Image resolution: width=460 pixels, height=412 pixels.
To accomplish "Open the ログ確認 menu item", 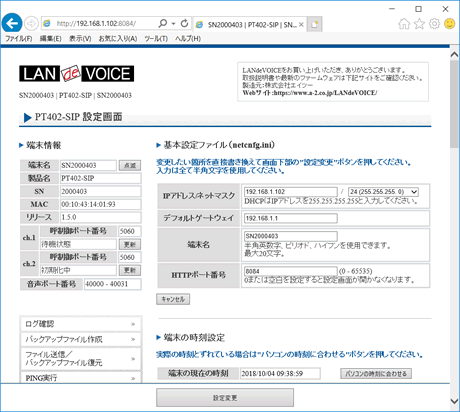I will [81, 324].
